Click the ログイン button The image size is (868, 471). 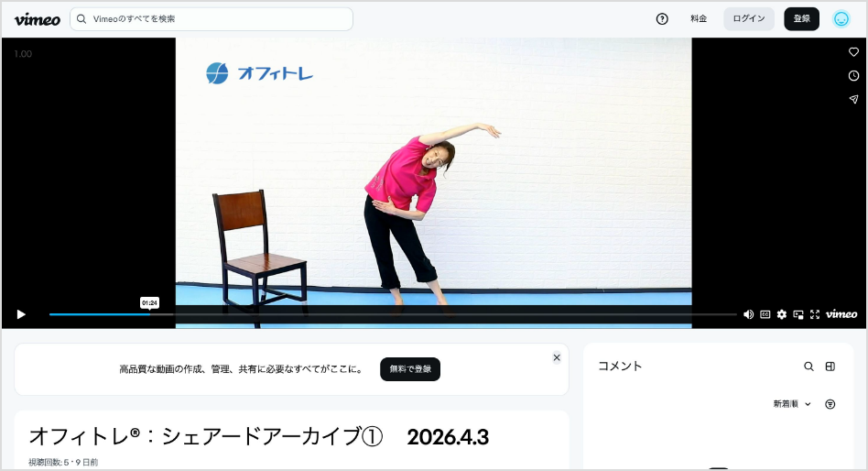749,19
